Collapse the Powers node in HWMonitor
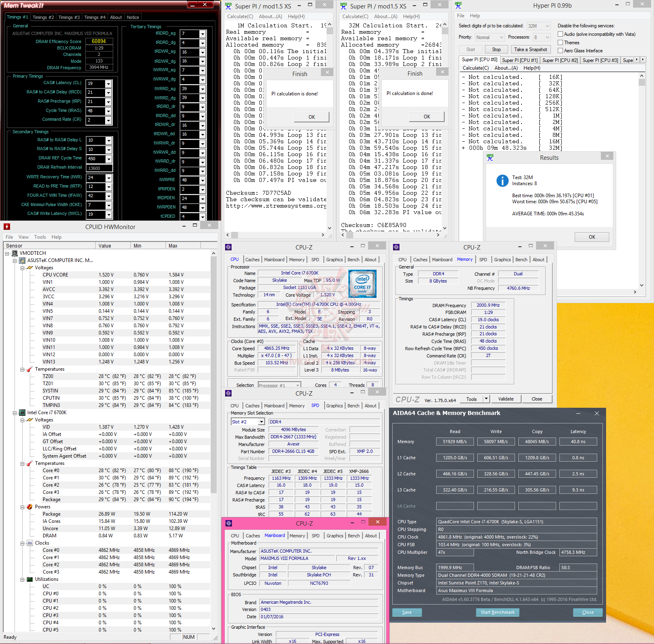Viewport: 654px width, 644px height. [23, 507]
